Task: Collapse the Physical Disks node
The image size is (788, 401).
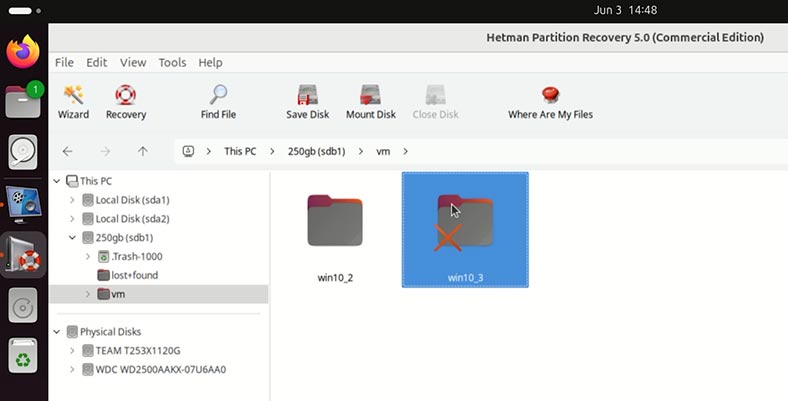Action: [x=57, y=332]
